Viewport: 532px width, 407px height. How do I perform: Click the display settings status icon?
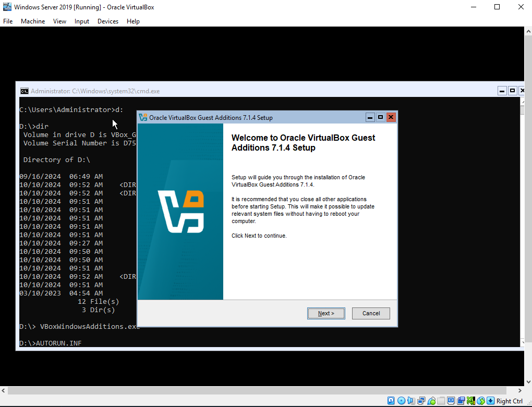451,401
